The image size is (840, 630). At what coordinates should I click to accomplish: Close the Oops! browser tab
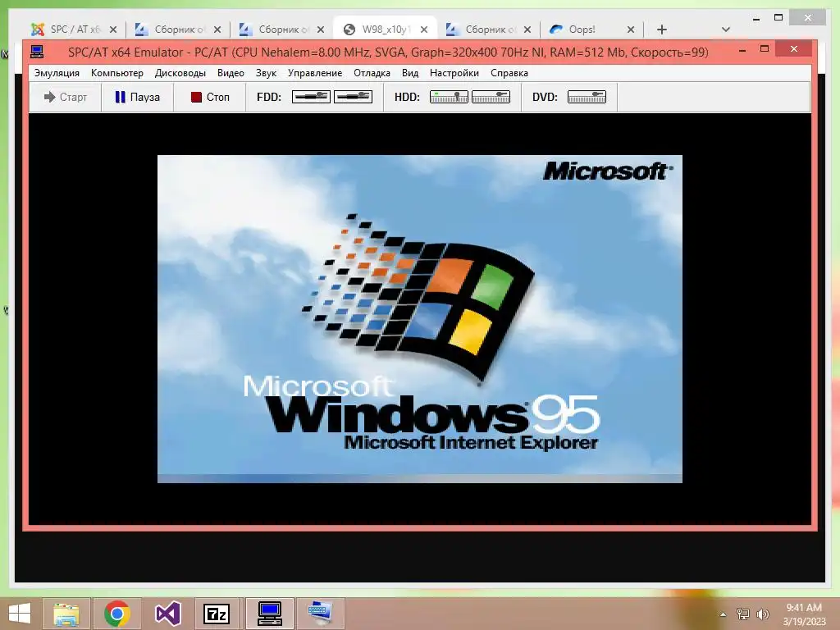631,30
